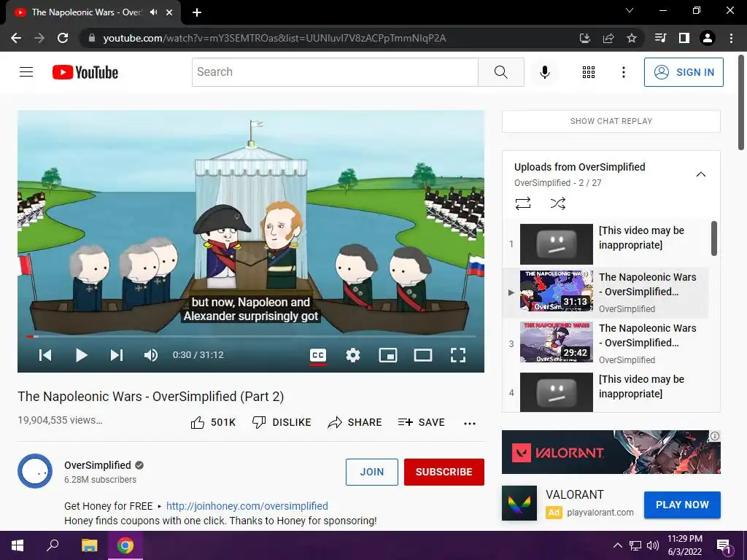Show hidden system tray icons
Viewport: 747px width, 560px height.
pos(617,545)
